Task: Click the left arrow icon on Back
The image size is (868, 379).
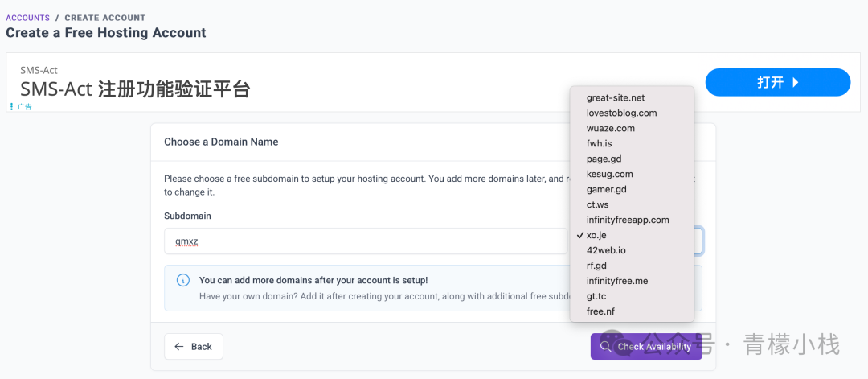Action: 179,347
